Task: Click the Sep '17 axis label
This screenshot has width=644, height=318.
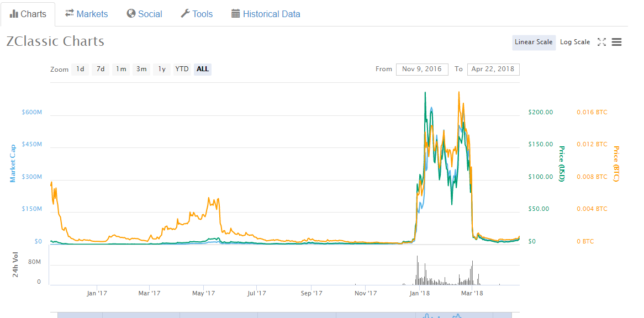Action: pyautogui.click(x=312, y=293)
